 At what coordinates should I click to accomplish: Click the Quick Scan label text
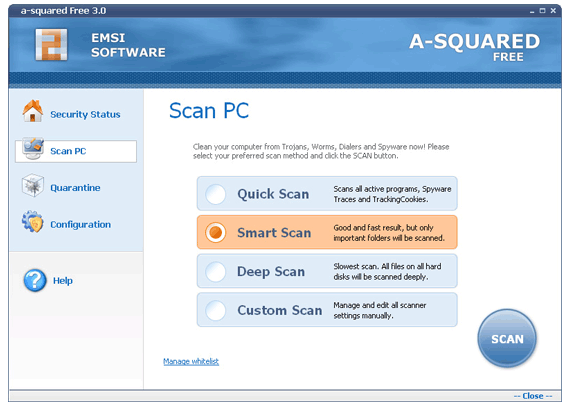click(273, 194)
